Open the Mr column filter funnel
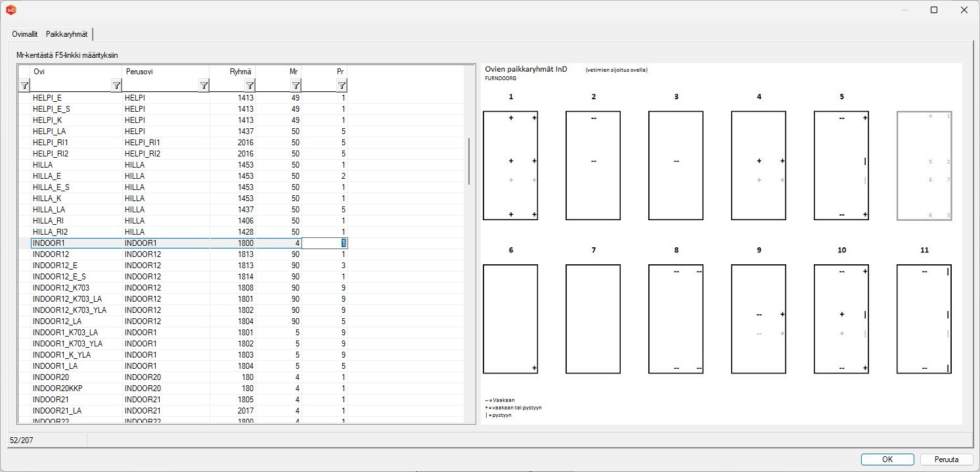This screenshot has height=472, width=980. 296,85
